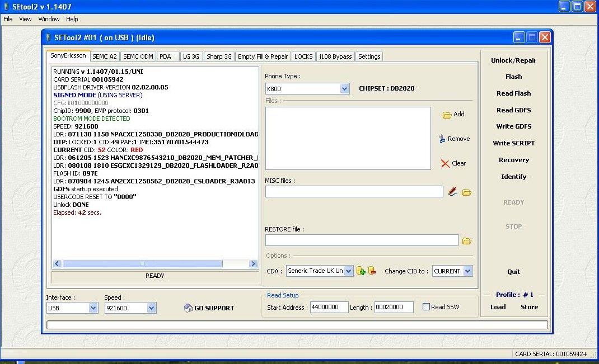Click the remove CDA icon next to plus
Viewport: 599px width, 364px height.
point(372,271)
